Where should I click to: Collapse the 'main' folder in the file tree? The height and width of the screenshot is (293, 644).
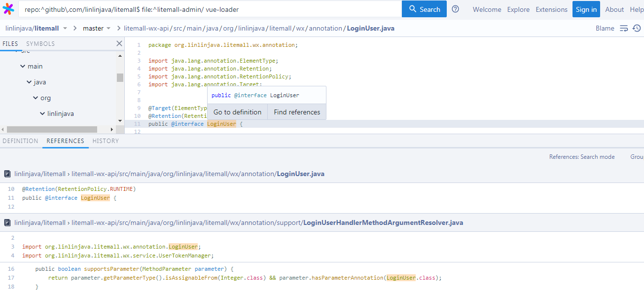(24, 66)
